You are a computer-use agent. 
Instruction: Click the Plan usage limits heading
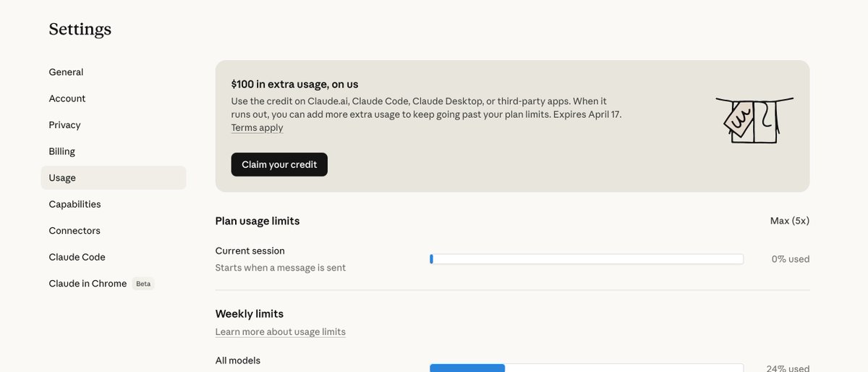pyautogui.click(x=258, y=221)
